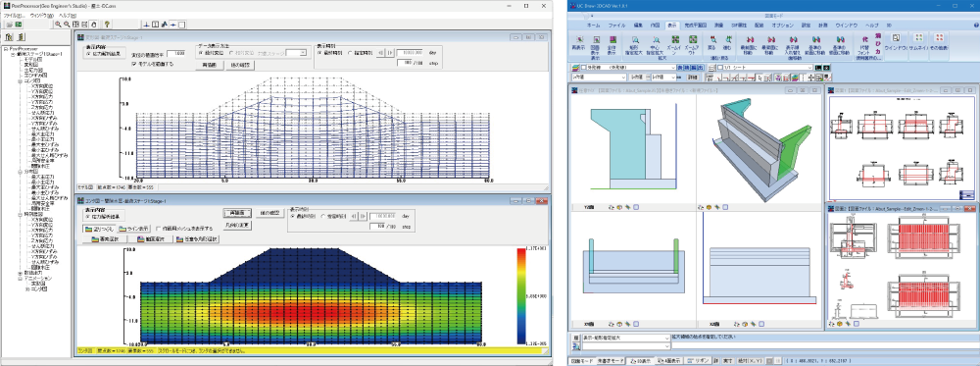Click the 再表示 redraw icon
Viewport: 980px width, 366px height.
tap(579, 42)
